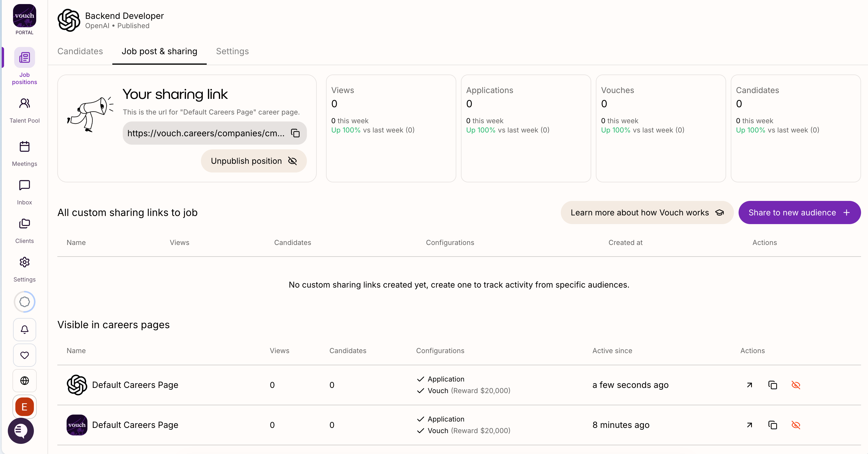The image size is (868, 454).
Task: Open support chat bubble widget
Action: [21, 431]
